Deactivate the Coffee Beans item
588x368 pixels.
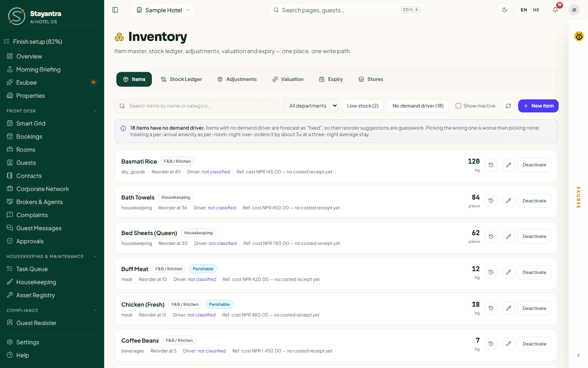coord(534,344)
